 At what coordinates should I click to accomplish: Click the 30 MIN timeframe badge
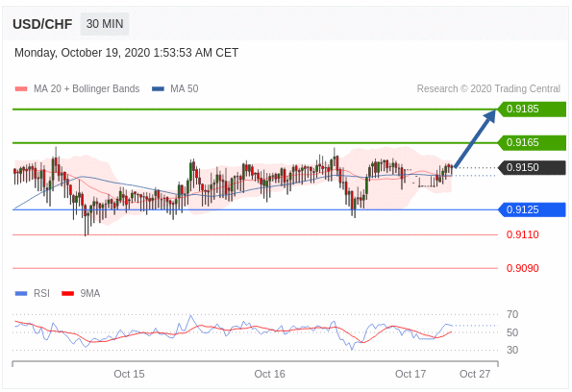pyautogui.click(x=105, y=24)
